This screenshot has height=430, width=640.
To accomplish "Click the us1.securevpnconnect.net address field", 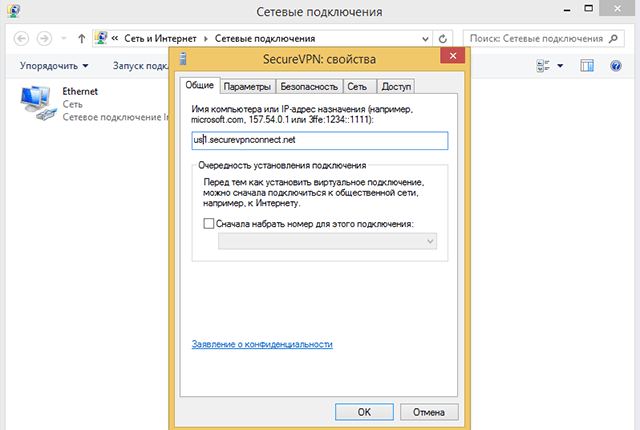I will click(x=320, y=140).
